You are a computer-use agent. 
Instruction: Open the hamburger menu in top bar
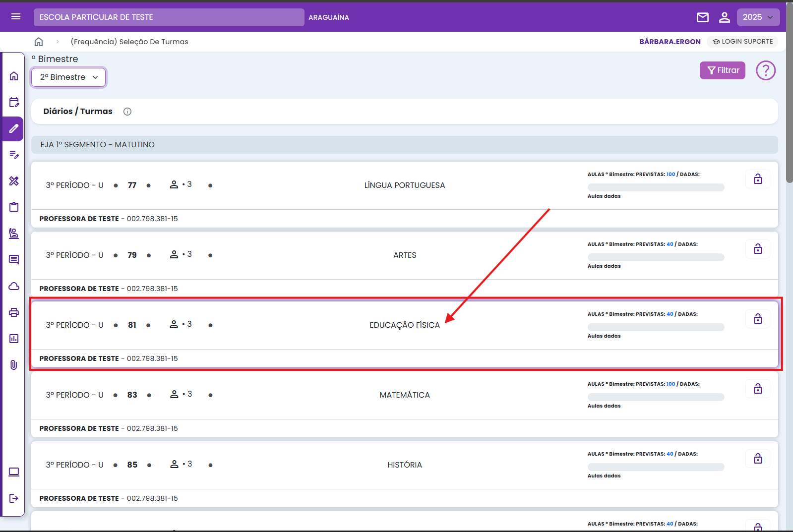pyautogui.click(x=16, y=17)
